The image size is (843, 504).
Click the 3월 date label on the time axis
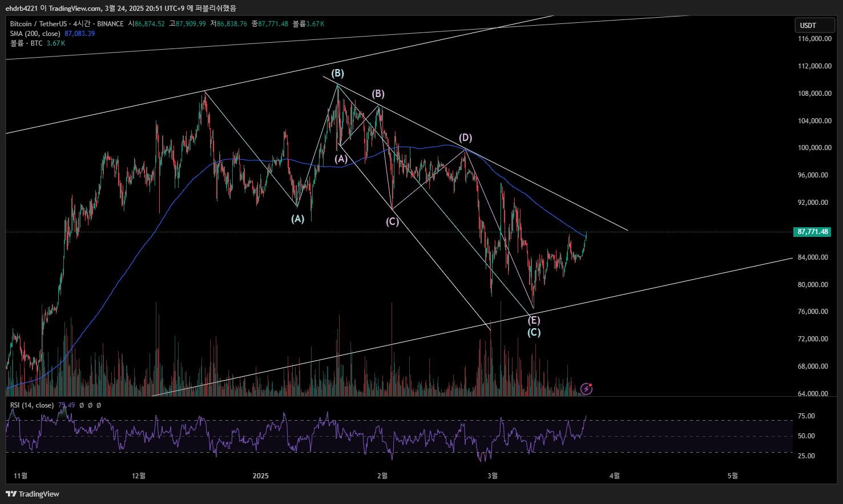point(493,476)
